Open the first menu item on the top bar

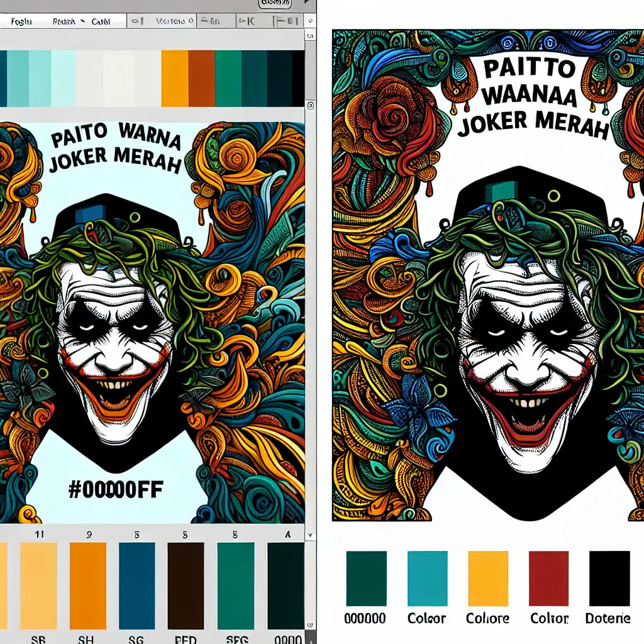coord(21,21)
